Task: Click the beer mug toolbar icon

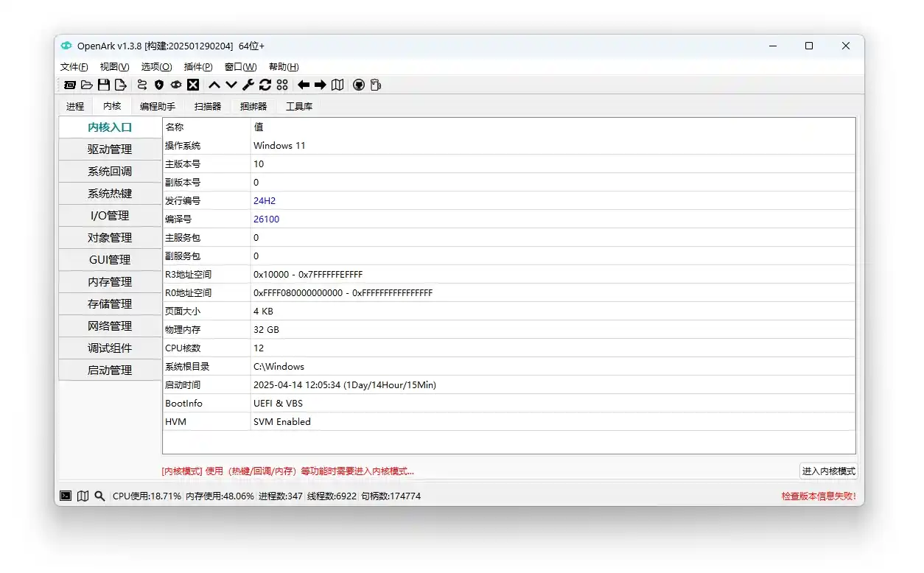Action: pyautogui.click(x=376, y=85)
